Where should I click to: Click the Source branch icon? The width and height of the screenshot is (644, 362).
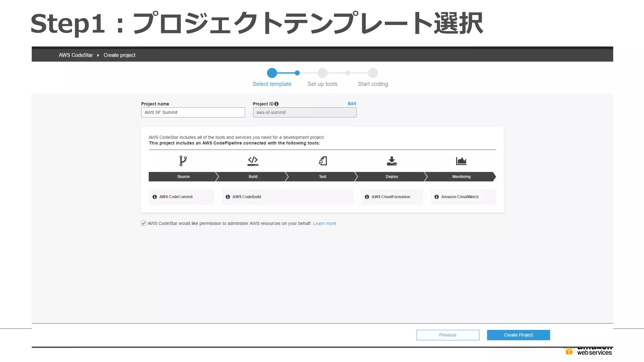(x=183, y=161)
